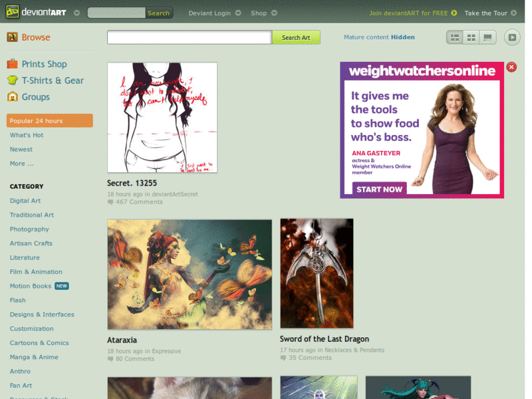The width and height of the screenshot is (532, 399).
Task: Open Sword of the Last Dragon title
Action: 325,339
